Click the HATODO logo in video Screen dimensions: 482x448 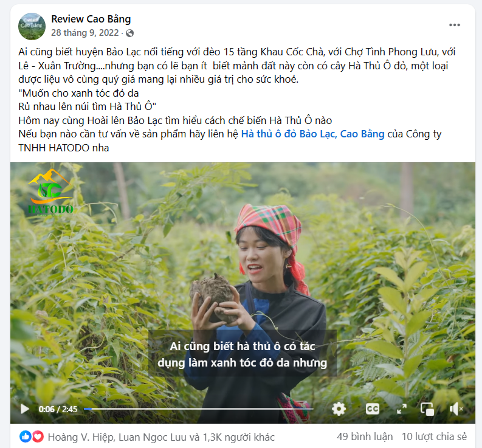click(x=50, y=192)
